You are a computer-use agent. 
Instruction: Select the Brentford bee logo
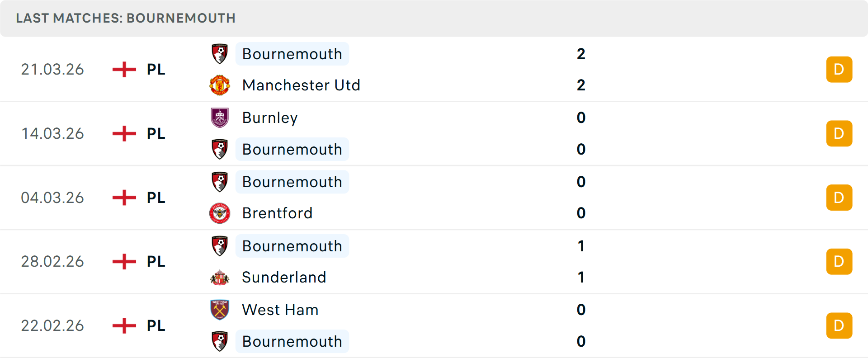click(220, 213)
